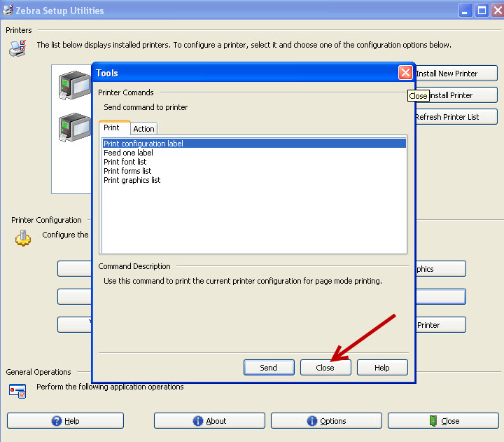Switch to the Action tab
This screenshot has width=504, height=442.
click(x=143, y=129)
